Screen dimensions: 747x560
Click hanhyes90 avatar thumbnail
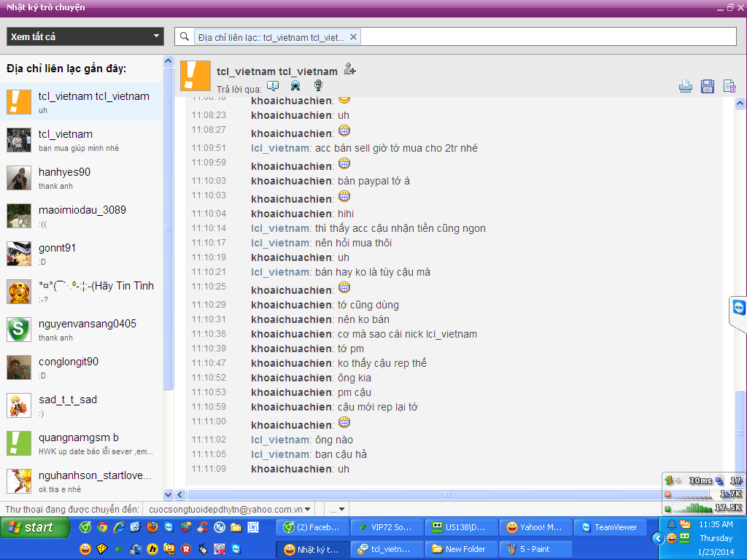point(19,178)
